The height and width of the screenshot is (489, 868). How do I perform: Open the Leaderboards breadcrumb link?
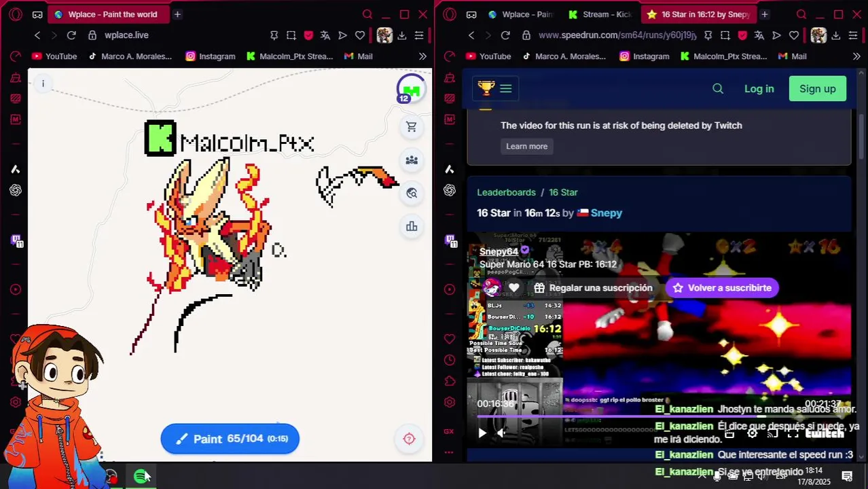click(x=506, y=192)
